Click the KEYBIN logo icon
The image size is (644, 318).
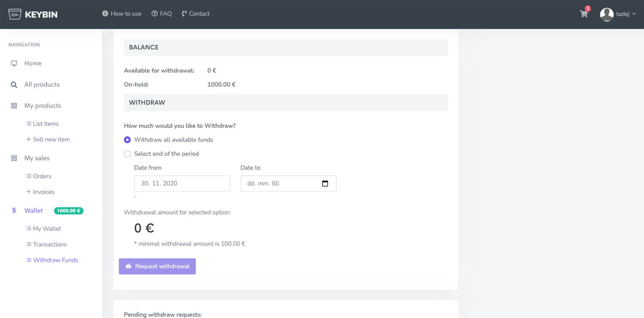15,13
